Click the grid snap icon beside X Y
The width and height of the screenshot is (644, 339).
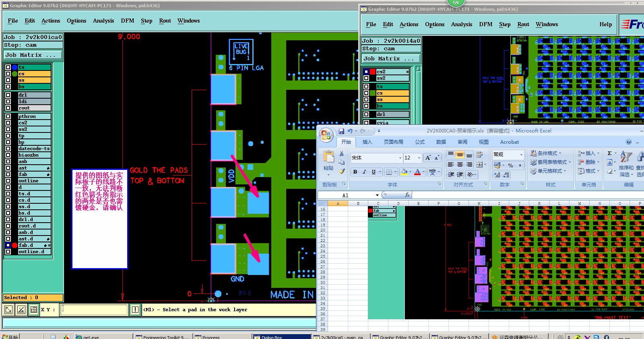coord(34,310)
